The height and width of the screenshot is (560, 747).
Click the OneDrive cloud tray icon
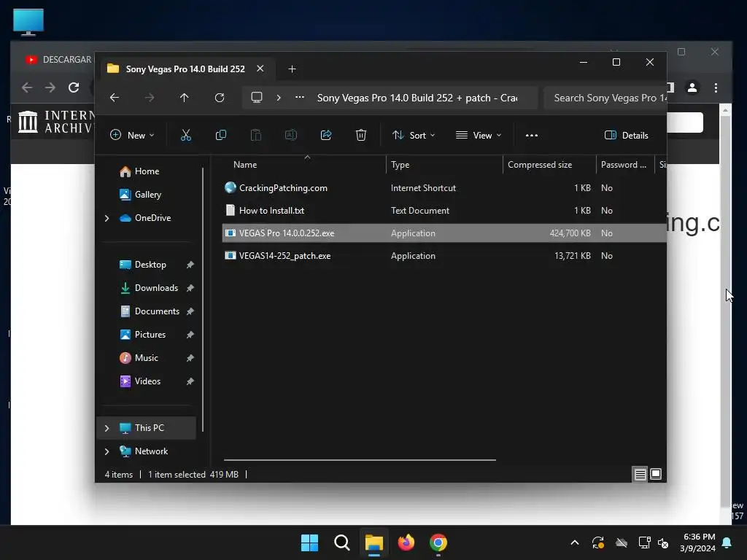[x=622, y=542]
